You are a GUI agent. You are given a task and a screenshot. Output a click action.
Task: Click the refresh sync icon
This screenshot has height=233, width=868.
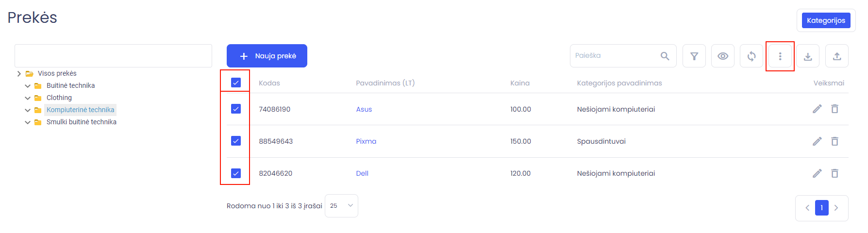click(x=751, y=56)
